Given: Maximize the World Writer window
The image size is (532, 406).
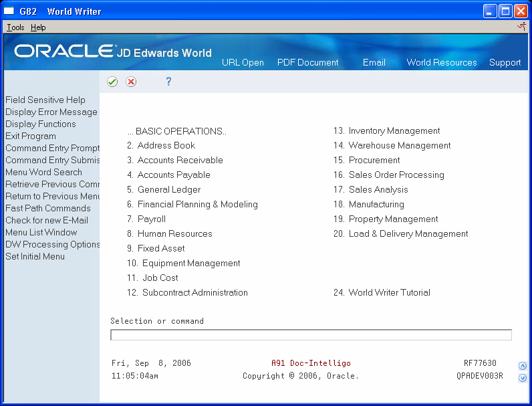Looking at the screenshot, I should [x=505, y=11].
